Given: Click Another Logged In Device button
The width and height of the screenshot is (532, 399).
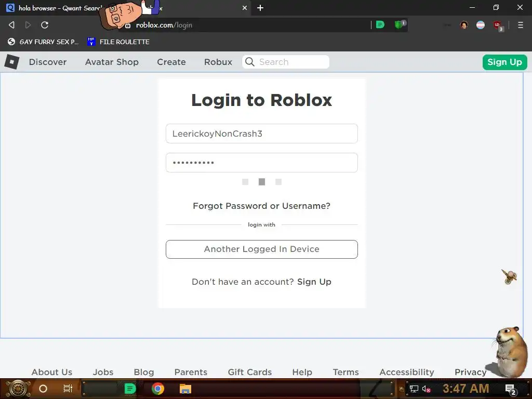Looking at the screenshot, I should tap(262, 249).
